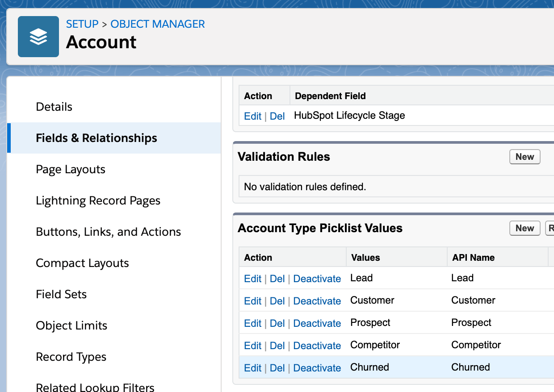This screenshot has width=554, height=392.
Task: Deactivate the Customer picklist value
Action: (x=317, y=301)
